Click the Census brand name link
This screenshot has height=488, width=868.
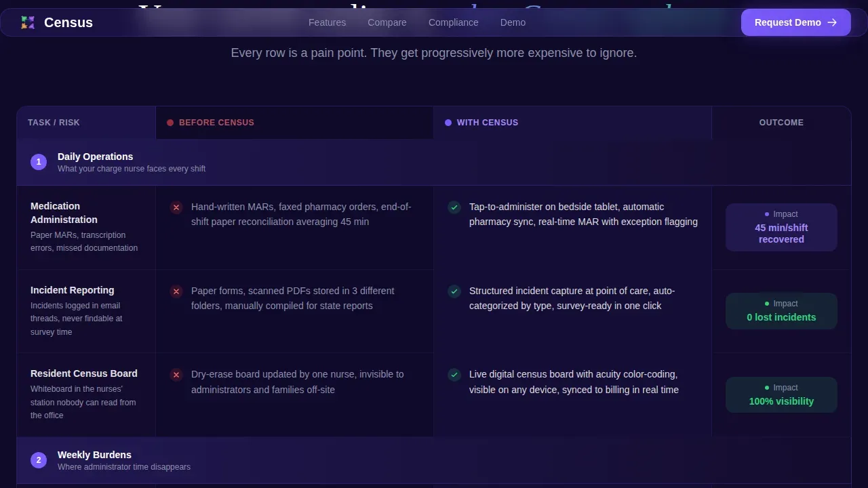pyautogui.click(x=68, y=22)
